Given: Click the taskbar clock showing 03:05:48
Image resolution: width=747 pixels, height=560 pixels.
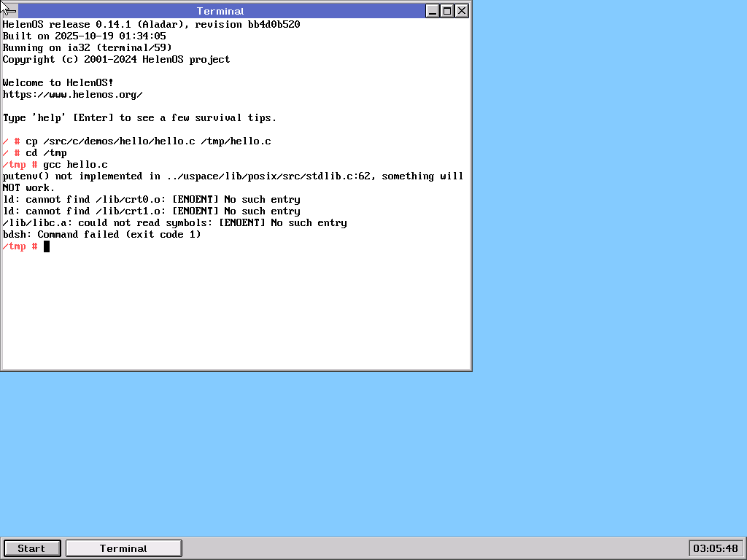Looking at the screenshot, I should click(x=715, y=548).
